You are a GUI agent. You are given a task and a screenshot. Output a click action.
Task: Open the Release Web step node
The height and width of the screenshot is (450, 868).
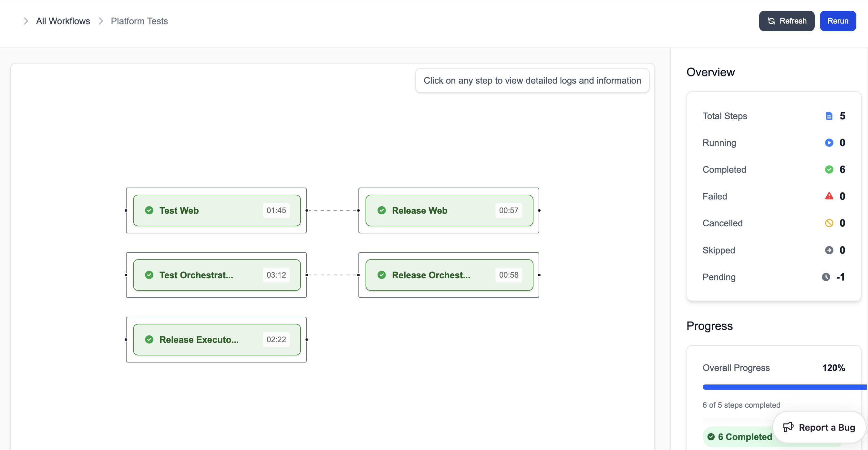449,210
